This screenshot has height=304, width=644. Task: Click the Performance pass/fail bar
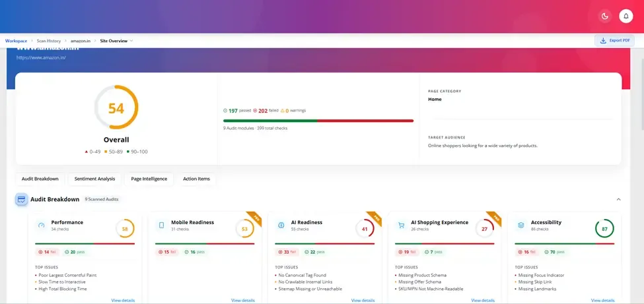point(85,244)
